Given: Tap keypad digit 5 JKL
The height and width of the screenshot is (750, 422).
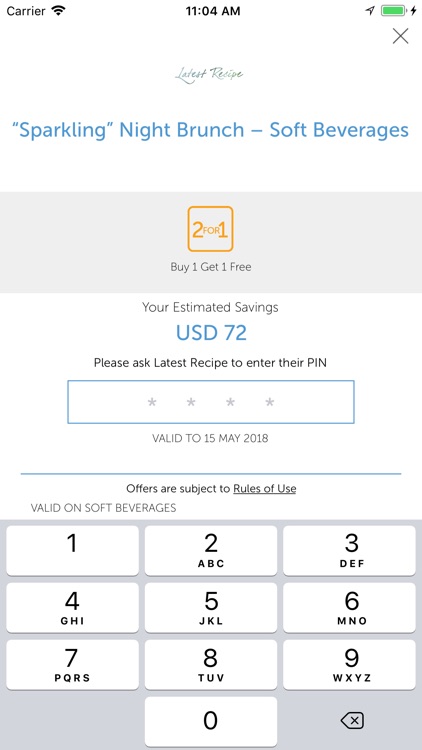Looking at the screenshot, I should coord(211,607).
